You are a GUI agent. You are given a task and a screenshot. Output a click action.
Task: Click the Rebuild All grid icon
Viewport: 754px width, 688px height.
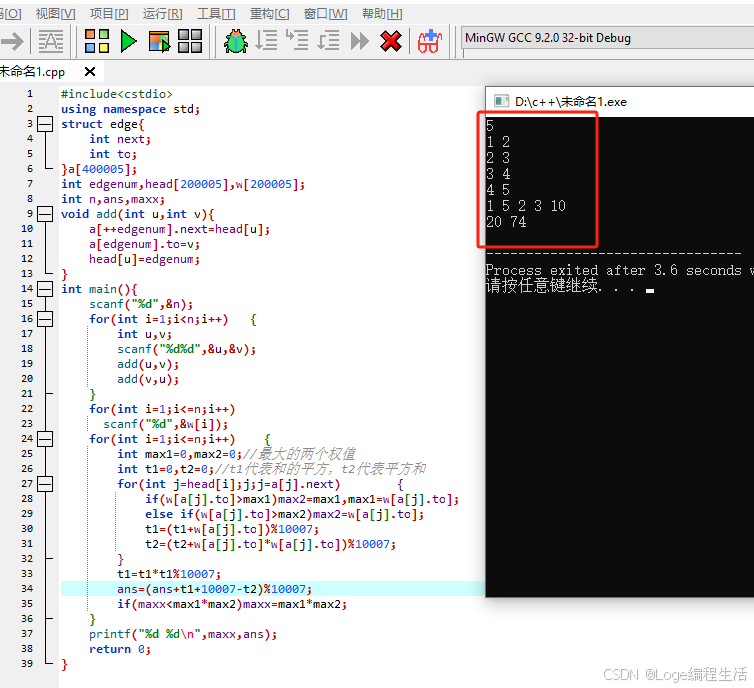tap(190, 41)
